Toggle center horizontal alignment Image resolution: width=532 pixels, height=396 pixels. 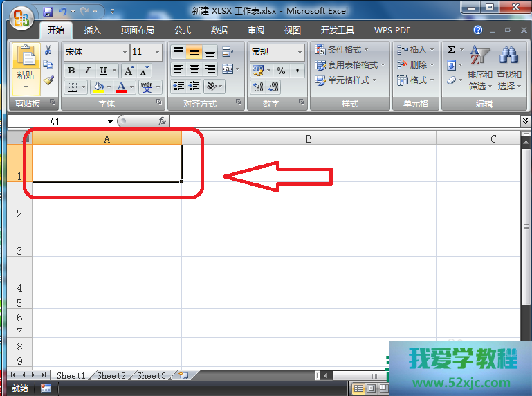194,69
